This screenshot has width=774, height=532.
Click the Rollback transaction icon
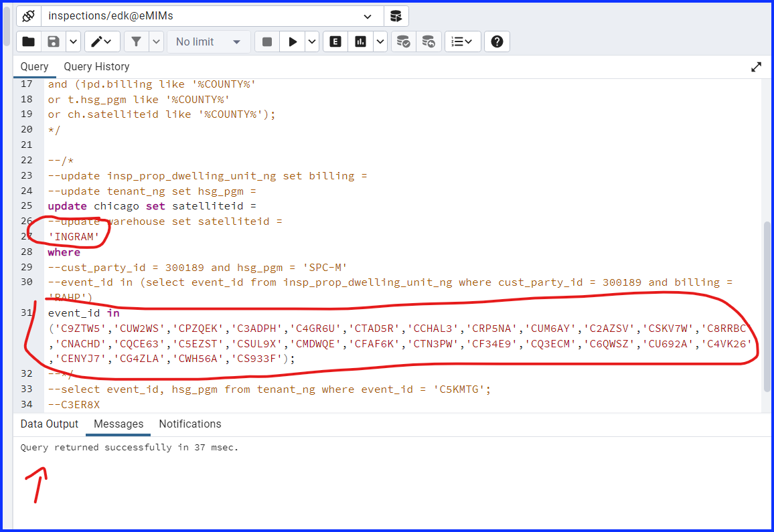tap(429, 41)
